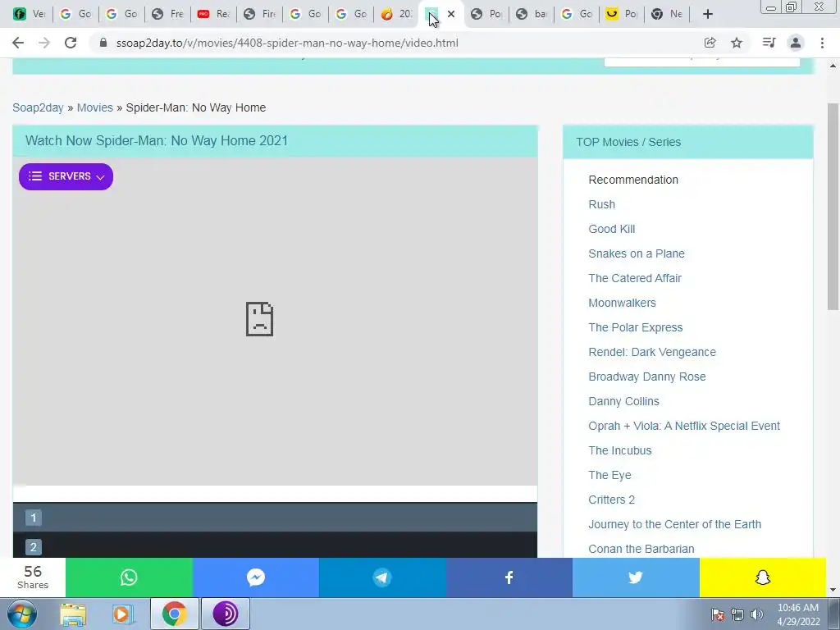Viewport: 840px width, 630px height.
Task: Click the padlock site info icon
Action: (103, 43)
